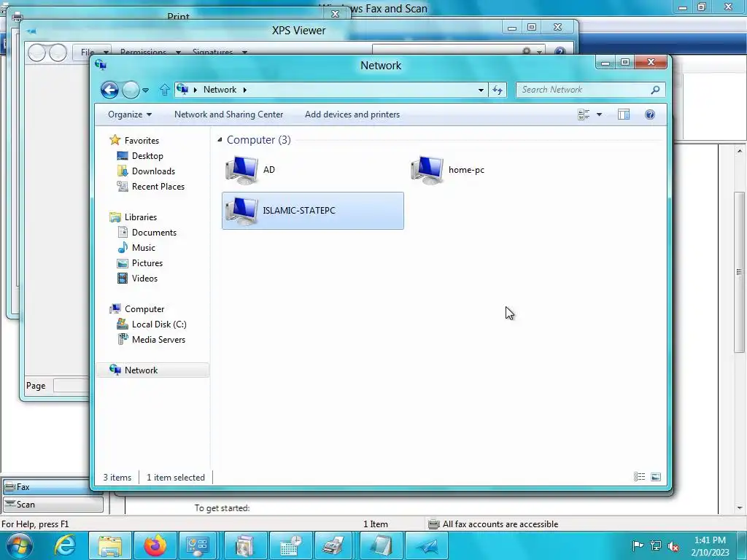Select Scan view in Fax and Scan
This screenshot has height=560, width=747.
click(53, 505)
